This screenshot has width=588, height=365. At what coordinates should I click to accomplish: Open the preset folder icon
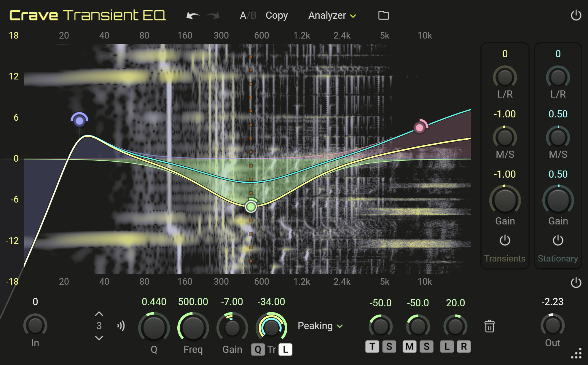(x=383, y=15)
